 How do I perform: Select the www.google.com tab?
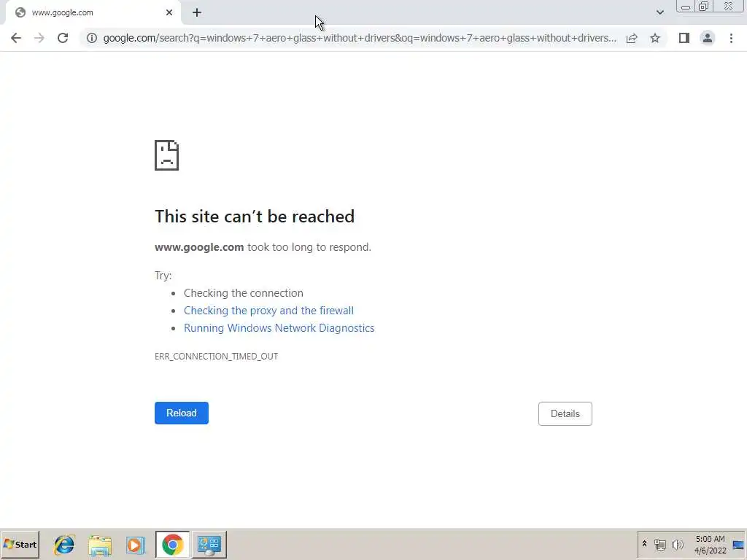tap(93, 13)
